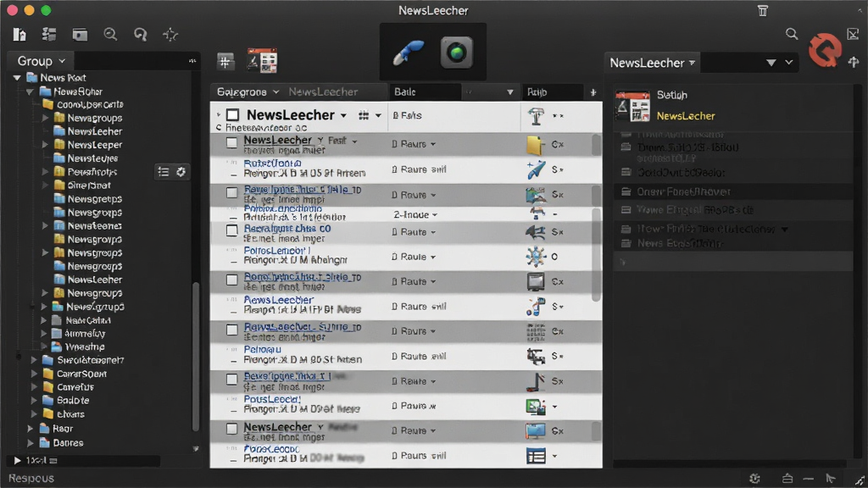Check the Reralgure chaa CO row checkbox
This screenshot has width=868, height=488.
tap(232, 230)
